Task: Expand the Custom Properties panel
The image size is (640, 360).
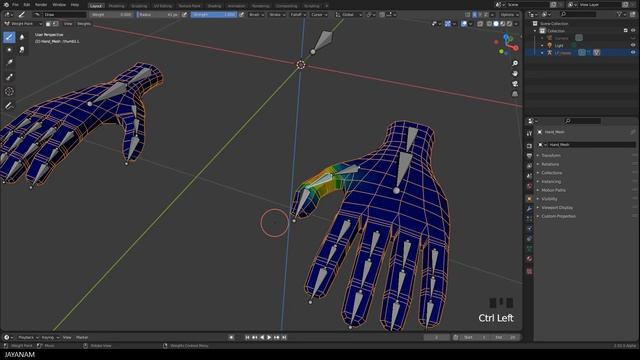Action: pyautogui.click(x=558, y=216)
